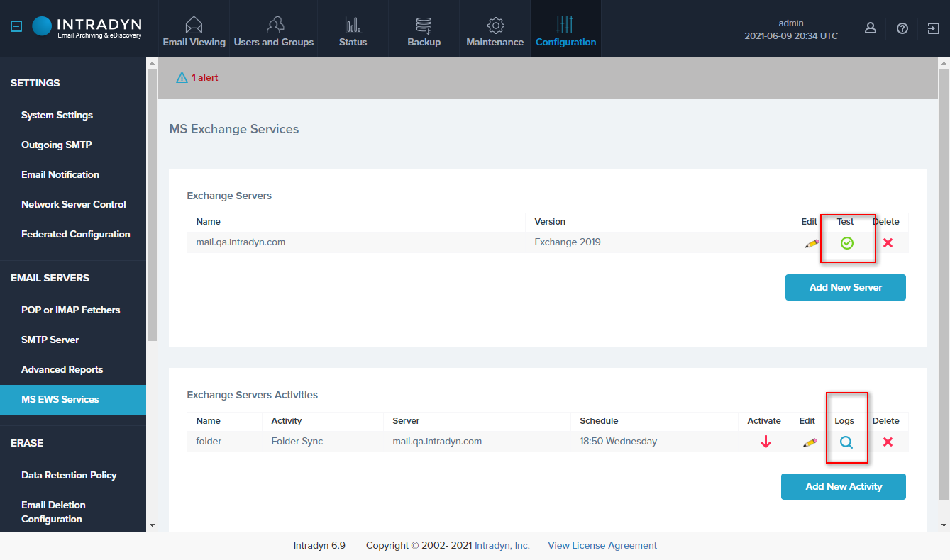Open the Configuration tab
The image size is (950, 560).
click(565, 28)
